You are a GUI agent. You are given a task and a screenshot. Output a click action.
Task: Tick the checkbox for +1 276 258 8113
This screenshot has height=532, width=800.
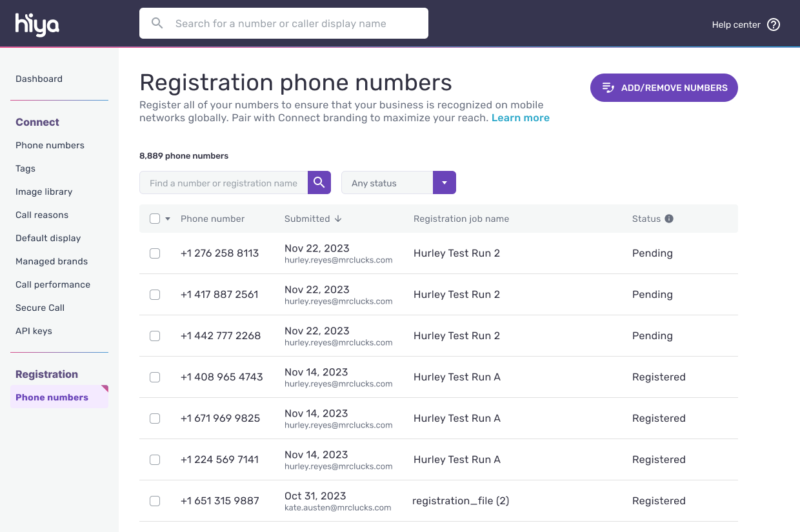pos(155,253)
